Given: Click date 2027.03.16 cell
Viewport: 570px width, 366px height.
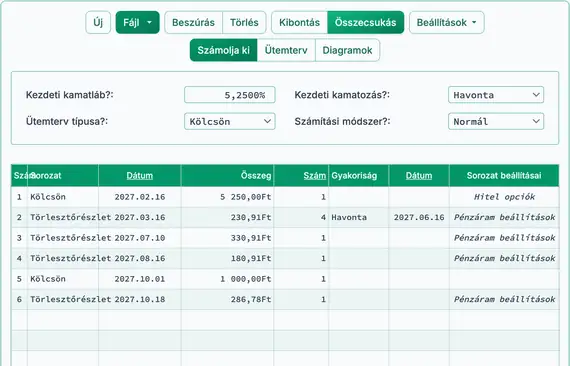Looking at the screenshot, I should point(140,217).
